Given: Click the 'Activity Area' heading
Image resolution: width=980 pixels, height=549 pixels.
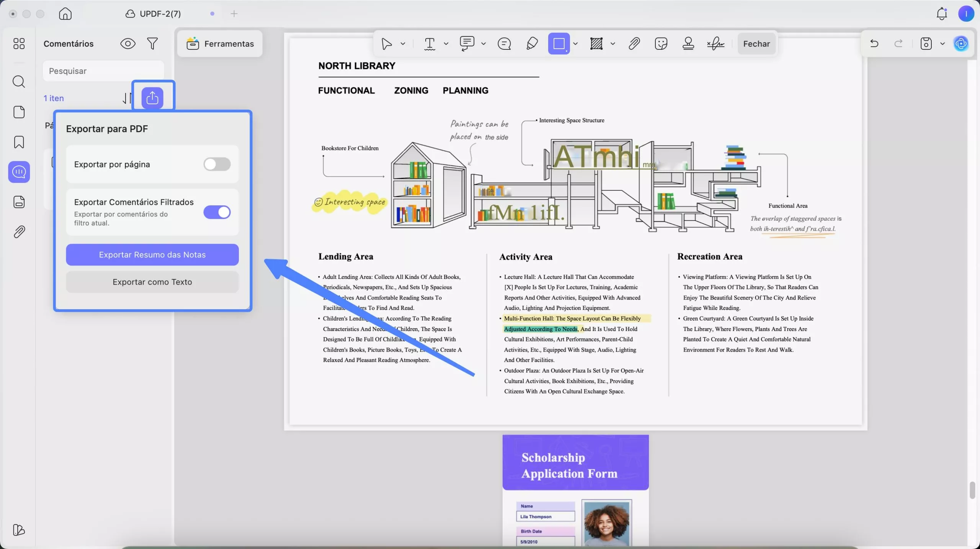Looking at the screenshot, I should 526,257.
